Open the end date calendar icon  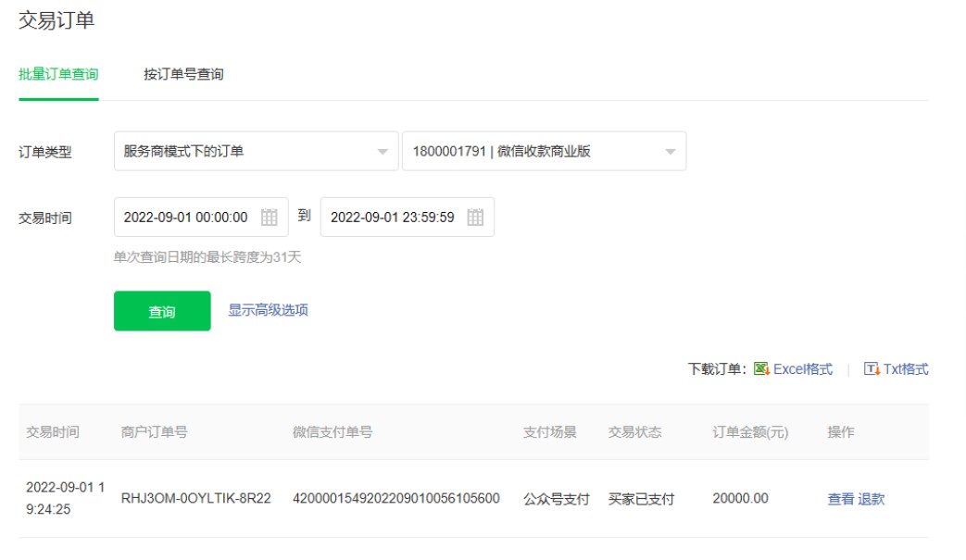point(475,218)
